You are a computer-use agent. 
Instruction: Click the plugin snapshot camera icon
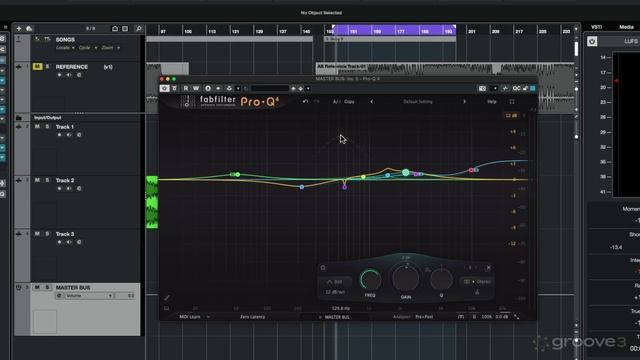click(482, 88)
